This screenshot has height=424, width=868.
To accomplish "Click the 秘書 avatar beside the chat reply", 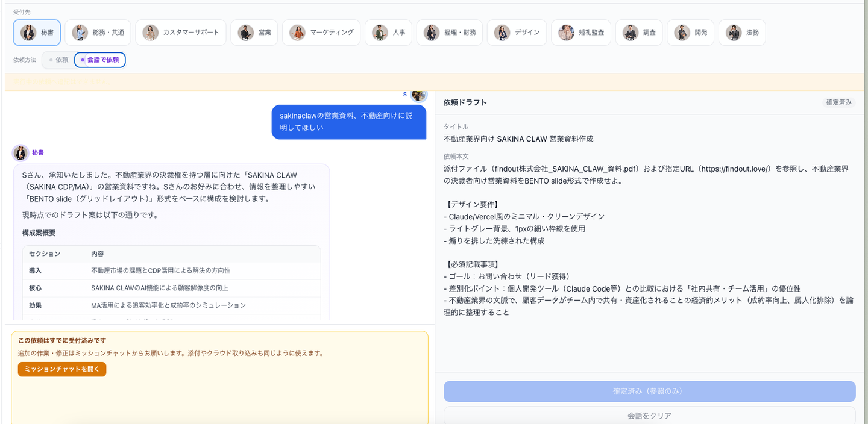I will [x=20, y=153].
